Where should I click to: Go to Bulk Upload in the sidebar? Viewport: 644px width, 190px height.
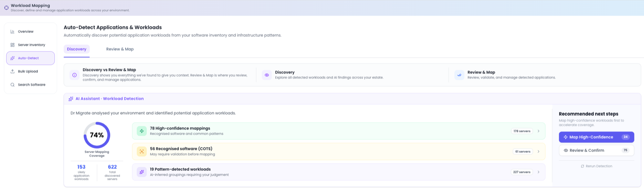tap(31, 71)
